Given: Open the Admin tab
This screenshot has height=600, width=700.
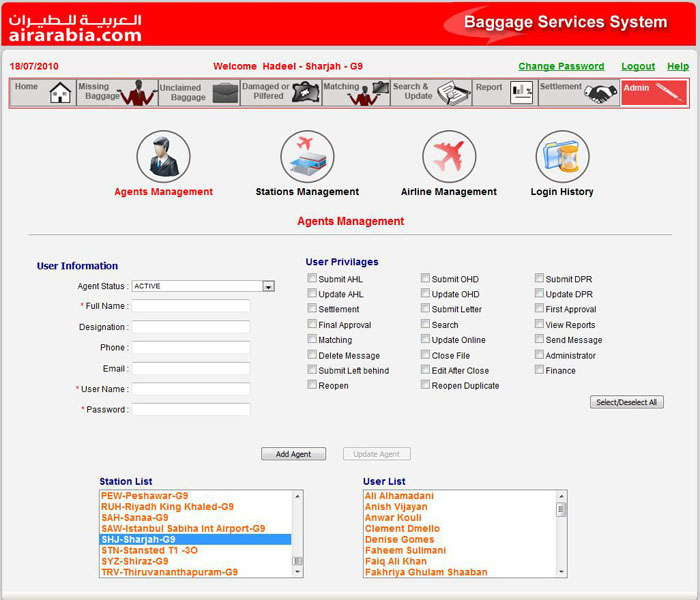Looking at the screenshot, I should 654,93.
